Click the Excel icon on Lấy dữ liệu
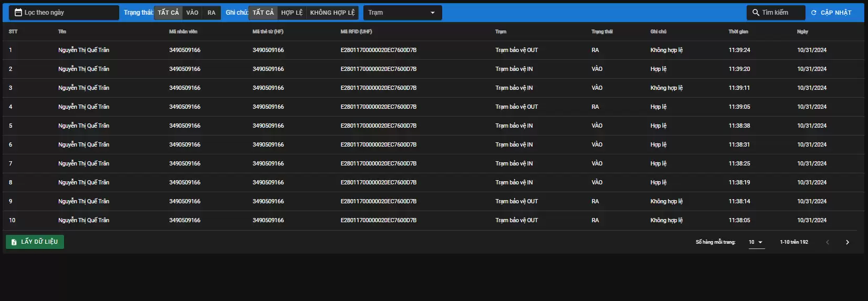The image size is (868, 301). [x=14, y=242]
